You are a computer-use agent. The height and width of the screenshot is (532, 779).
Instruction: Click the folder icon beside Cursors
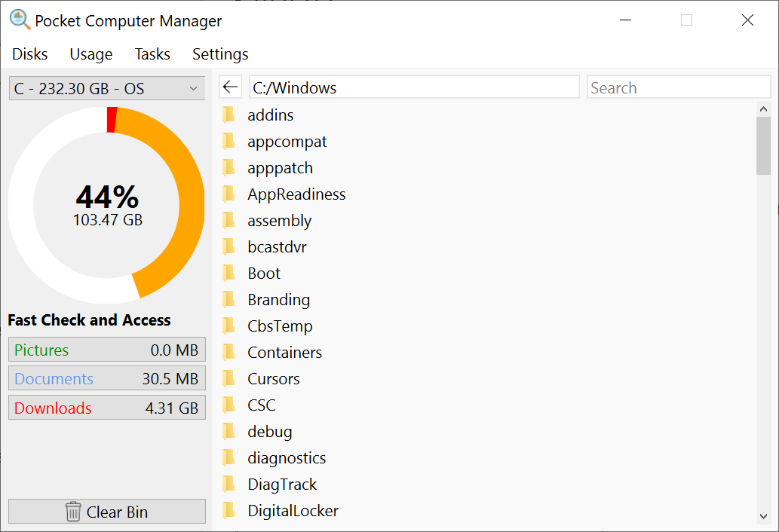(x=229, y=378)
